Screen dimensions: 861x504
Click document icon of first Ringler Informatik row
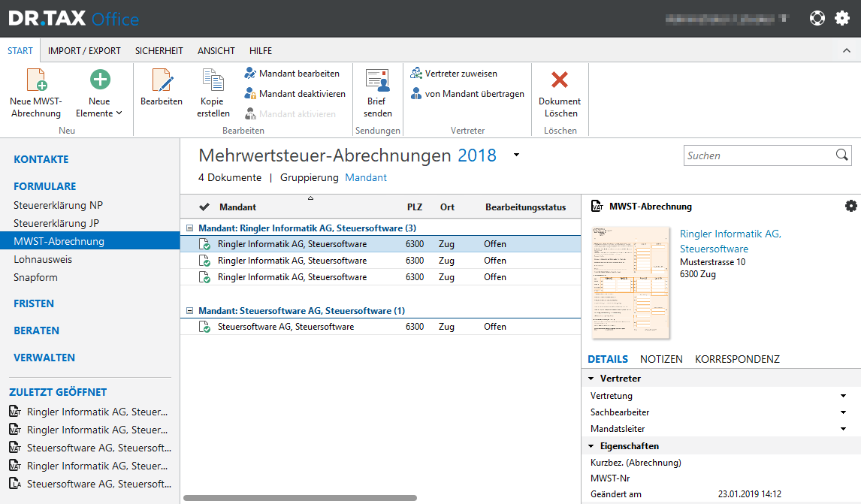(204, 244)
